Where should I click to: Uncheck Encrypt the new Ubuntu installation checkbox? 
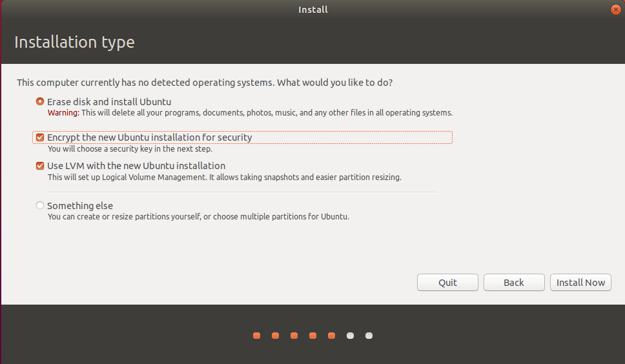(x=40, y=137)
